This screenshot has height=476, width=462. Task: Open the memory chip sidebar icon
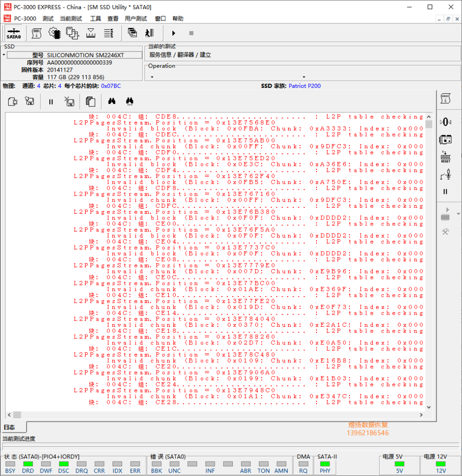coord(445,139)
